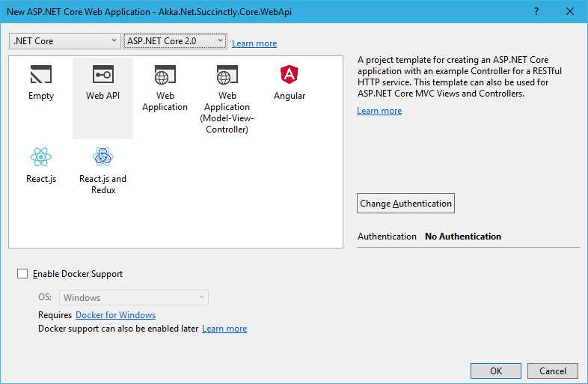
Task: Click the Cancel button
Action: click(x=553, y=371)
